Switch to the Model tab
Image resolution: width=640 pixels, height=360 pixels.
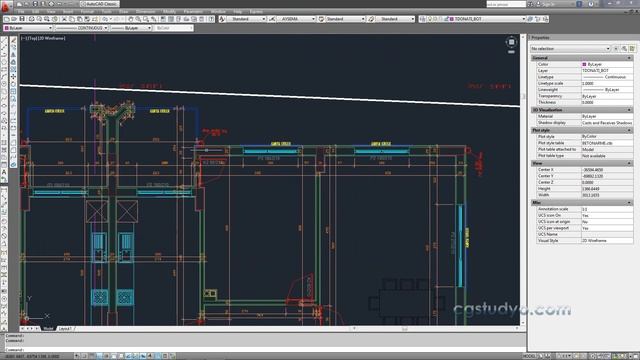[48, 329]
